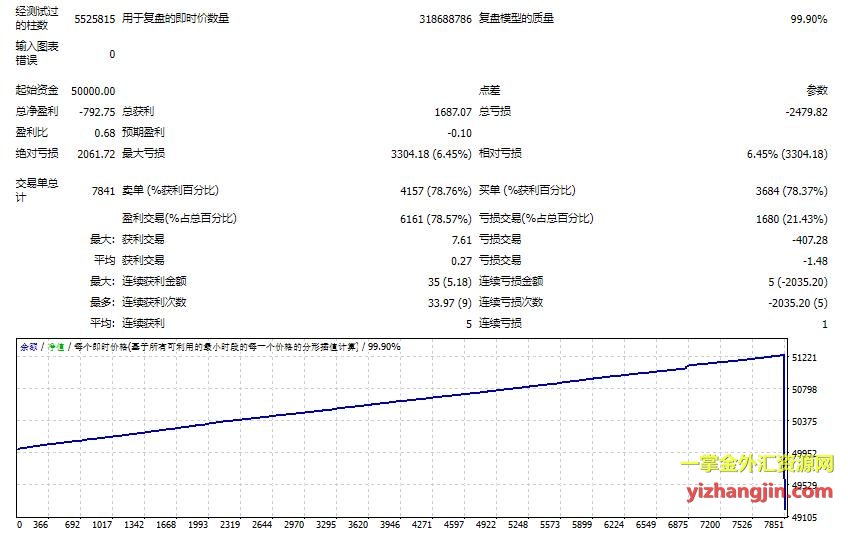Select total net profit value -792.75
The width and height of the screenshot is (848, 537).
(97, 112)
